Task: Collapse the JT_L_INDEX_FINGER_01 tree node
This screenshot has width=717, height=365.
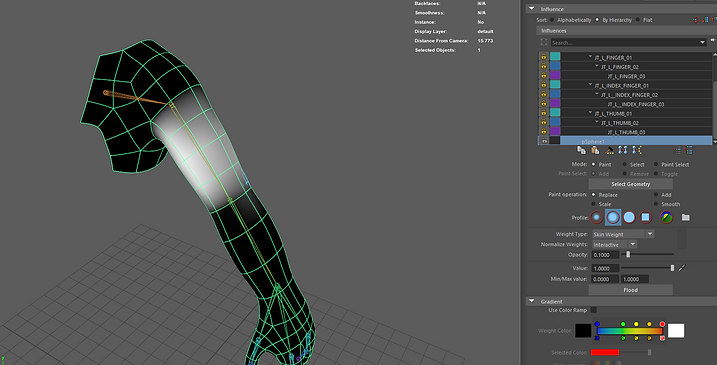Action: [x=590, y=85]
